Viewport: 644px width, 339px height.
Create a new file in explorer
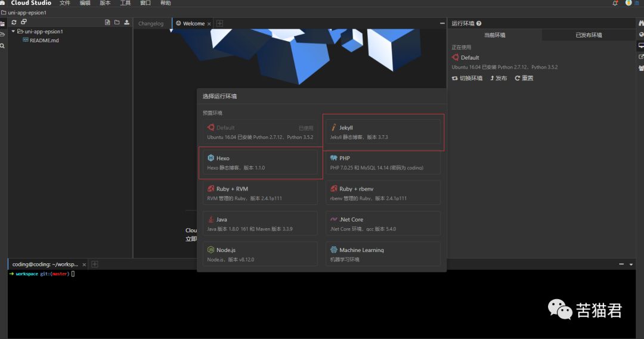tap(107, 22)
